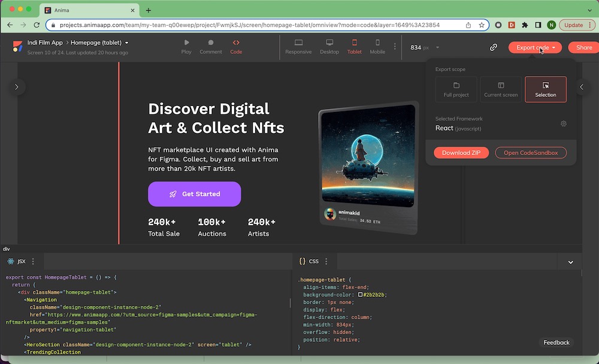Open framework settings gear icon

pyautogui.click(x=564, y=124)
